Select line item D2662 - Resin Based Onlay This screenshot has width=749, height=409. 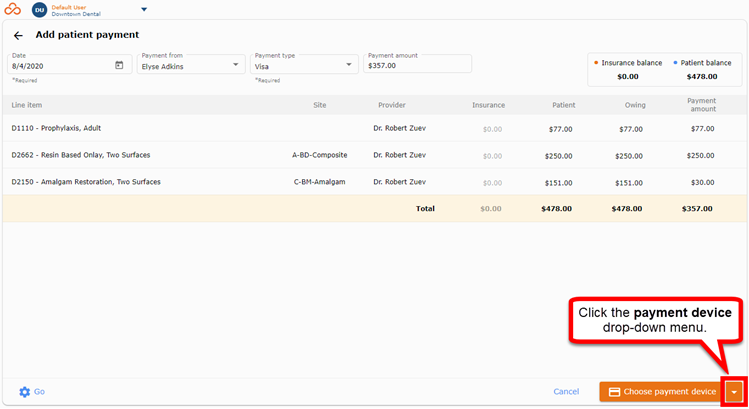click(x=81, y=155)
